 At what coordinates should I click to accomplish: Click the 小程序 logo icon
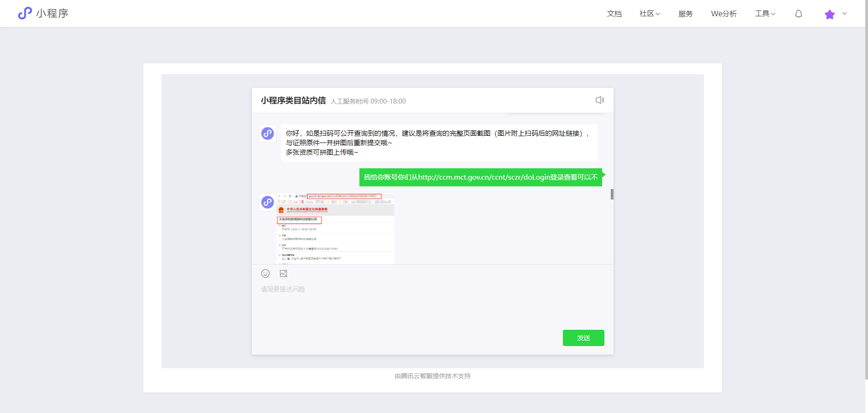pos(25,13)
